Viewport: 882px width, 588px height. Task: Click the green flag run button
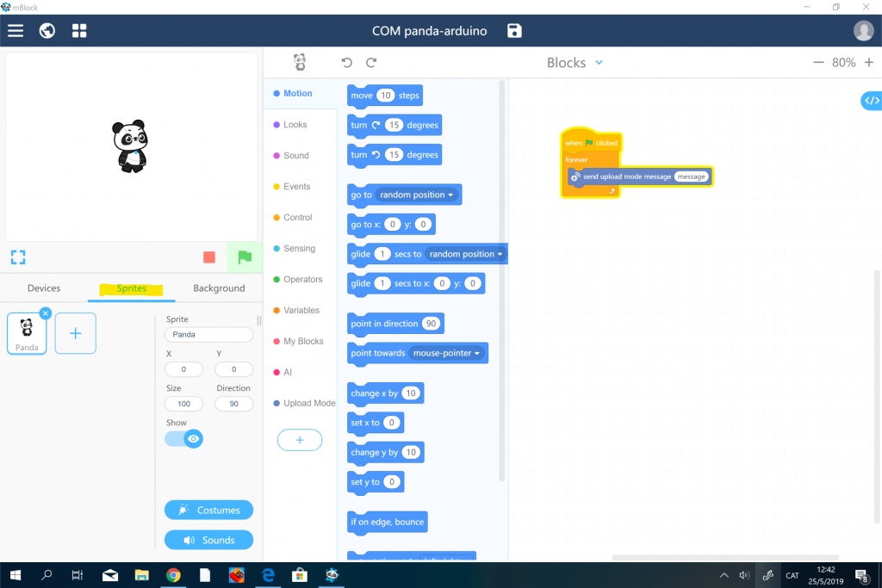[244, 257]
